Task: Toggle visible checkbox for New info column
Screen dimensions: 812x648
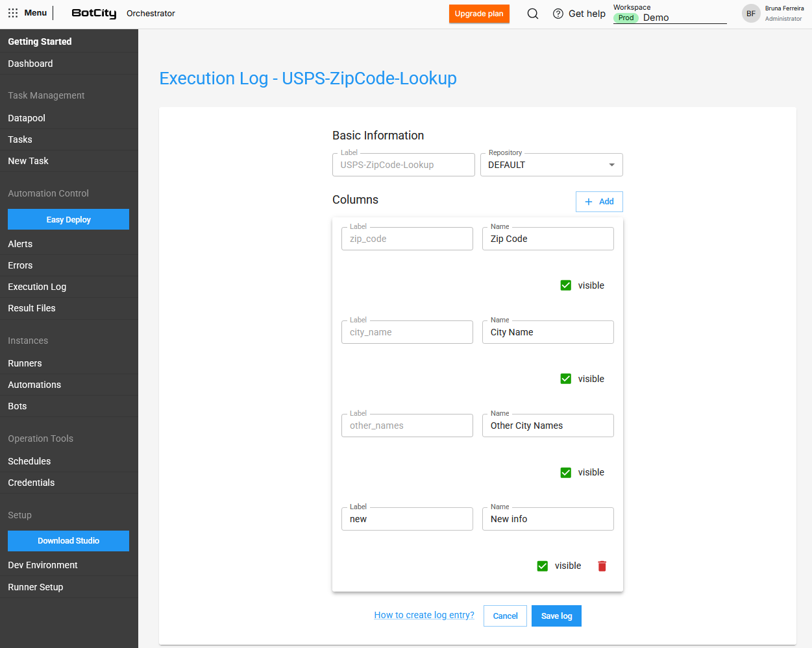Action: pos(543,566)
